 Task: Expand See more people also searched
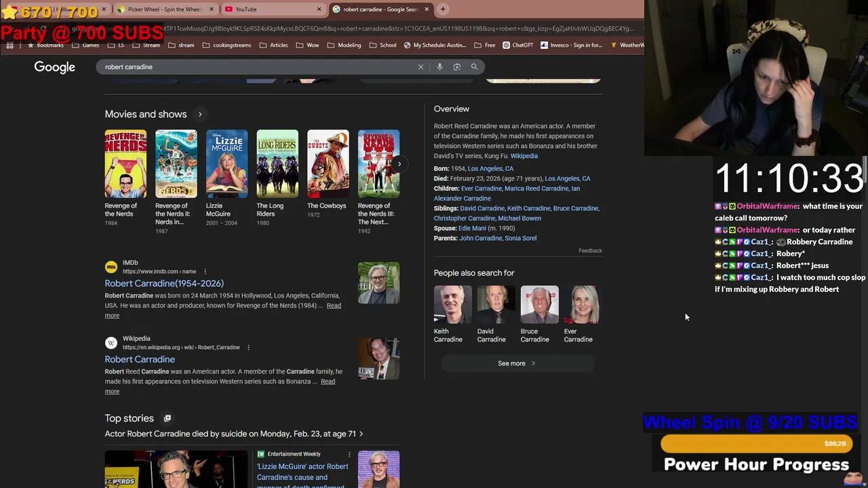click(x=517, y=363)
